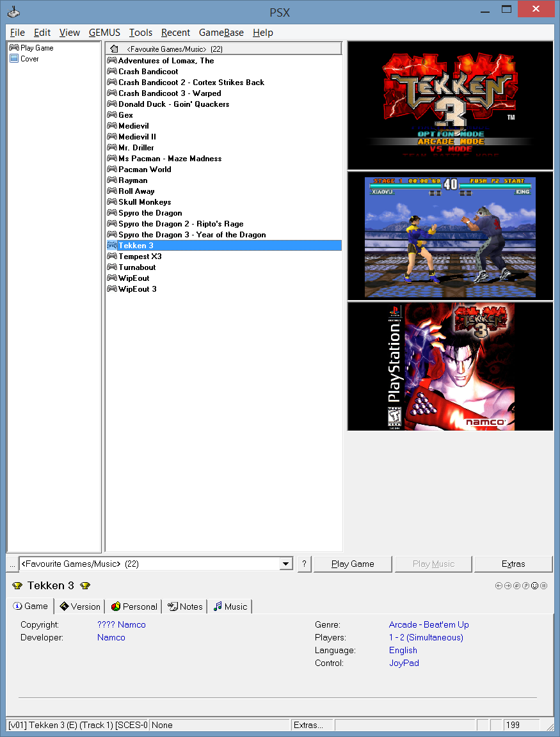Click the Cover picture icon in sidebar

(x=14, y=59)
